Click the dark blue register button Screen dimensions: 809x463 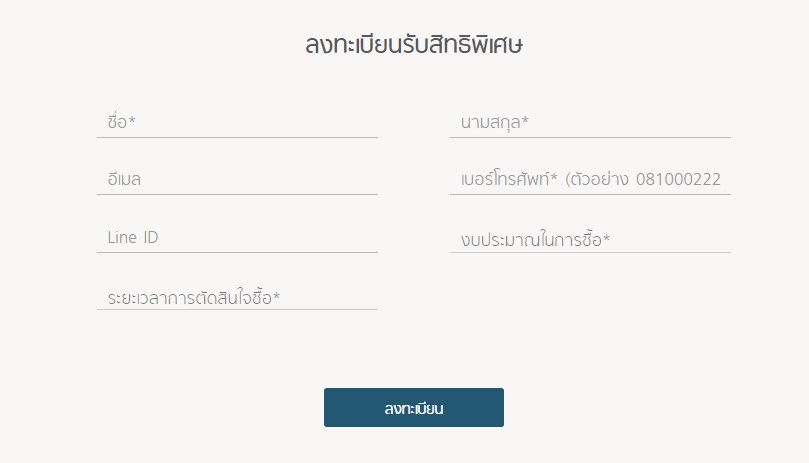(x=414, y=408)
